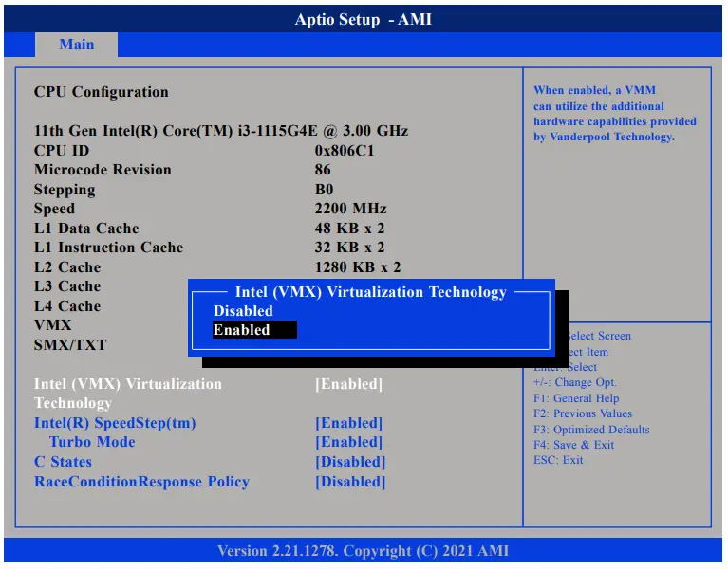Click the 48 KB x 2 value
Image resolution: width=728 pixels, height=569 pixels.
pos(349,229)
